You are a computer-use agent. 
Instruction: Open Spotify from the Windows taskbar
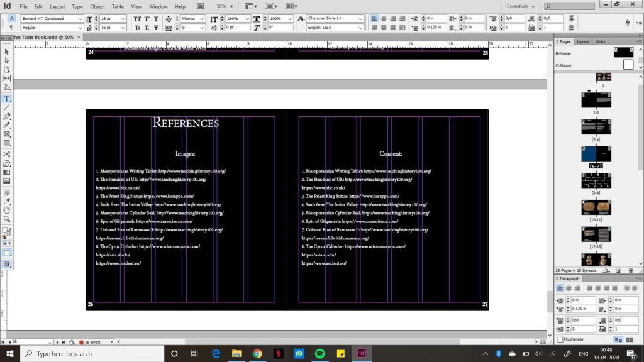click(x=319, y=354)
